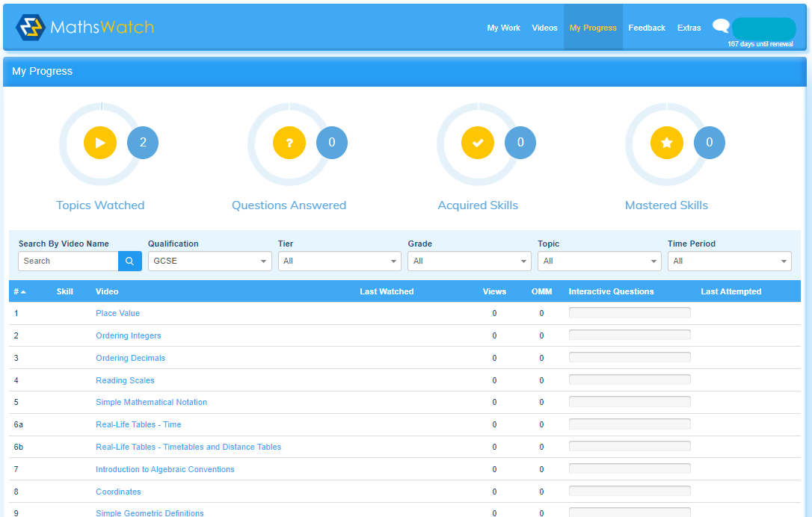Open the Feedback menu item
812x517 pixels.
(x=646, y=28)
